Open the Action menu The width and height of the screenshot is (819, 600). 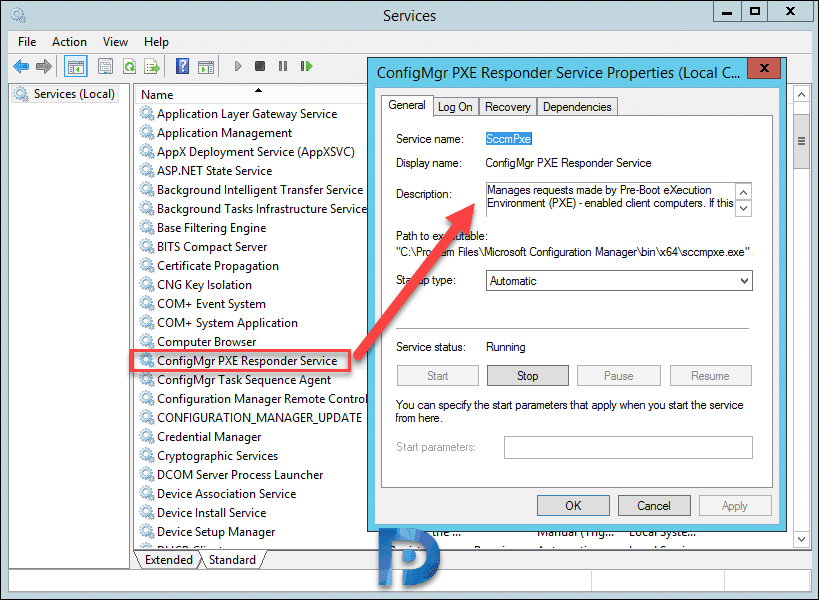tap(69, 42)
